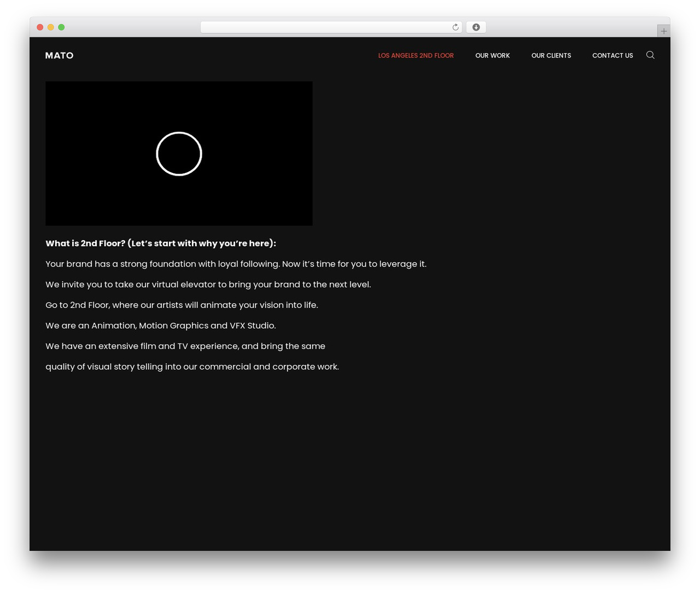
Task: Click the heading 'What is 2nd Floor?'
Action: pyautogui.click(x=161, y=243)
